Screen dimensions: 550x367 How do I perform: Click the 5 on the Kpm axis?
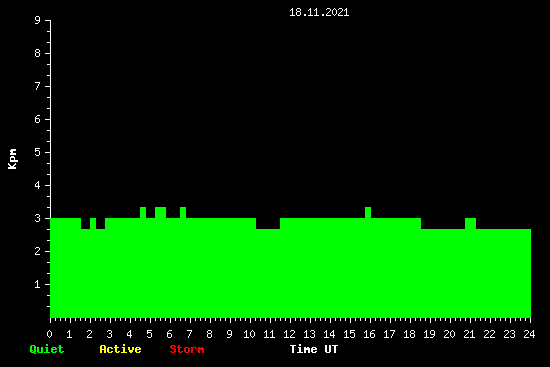[x=37, y=152]
